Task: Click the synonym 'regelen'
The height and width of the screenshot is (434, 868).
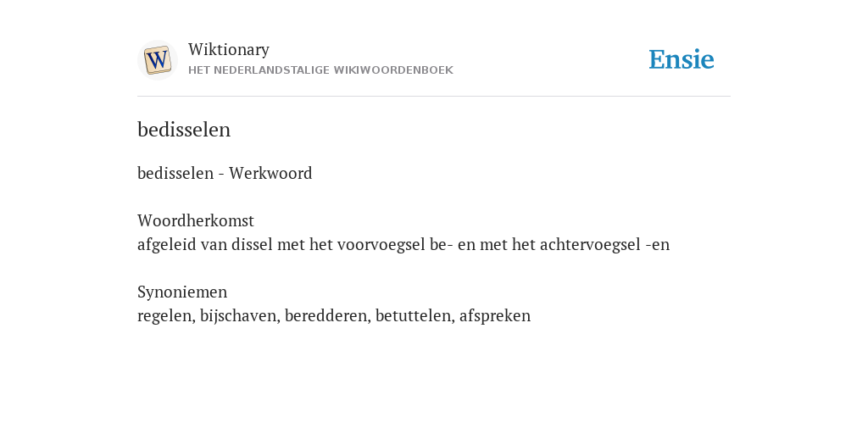Action: (x=164, y=315)
